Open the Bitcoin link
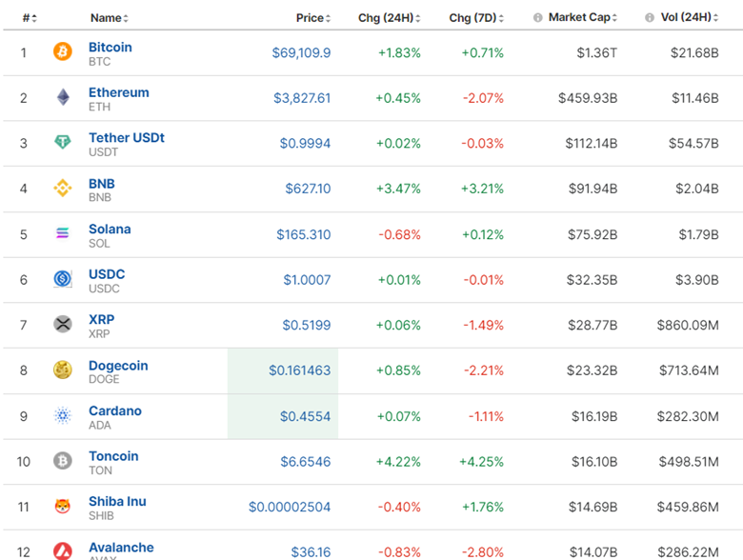 [110, 47]
